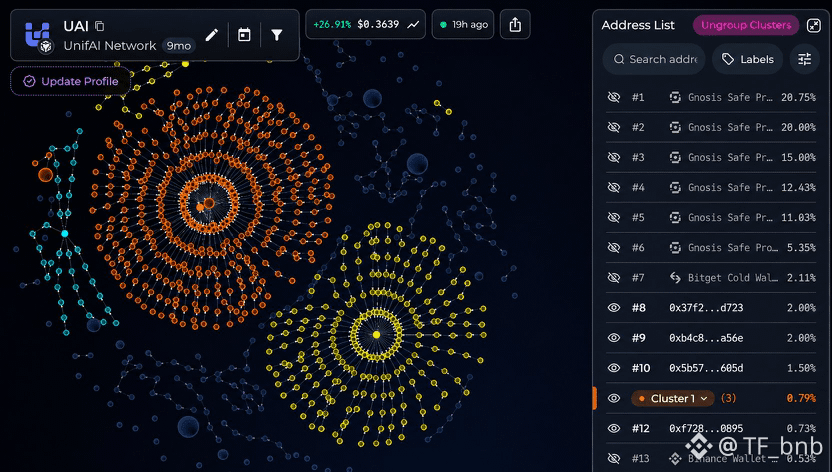Click UnifAI Network name text

[110, 46]
